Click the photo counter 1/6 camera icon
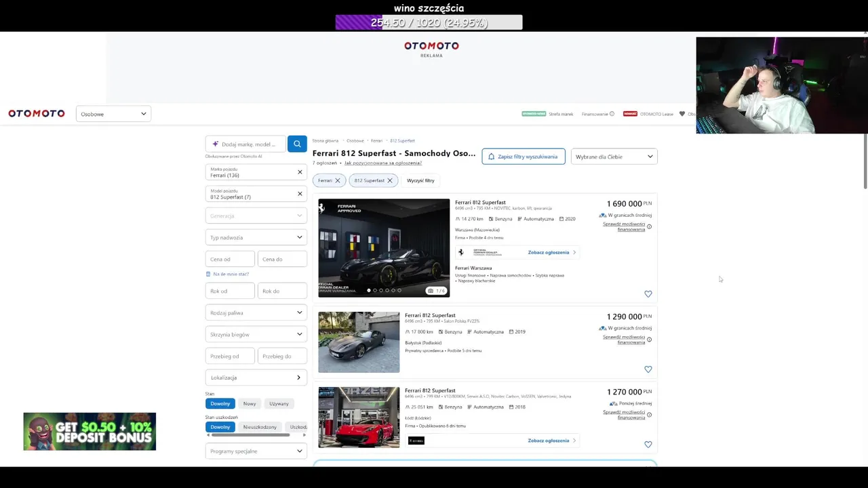868x488 pixels. [x=431, y=291]
